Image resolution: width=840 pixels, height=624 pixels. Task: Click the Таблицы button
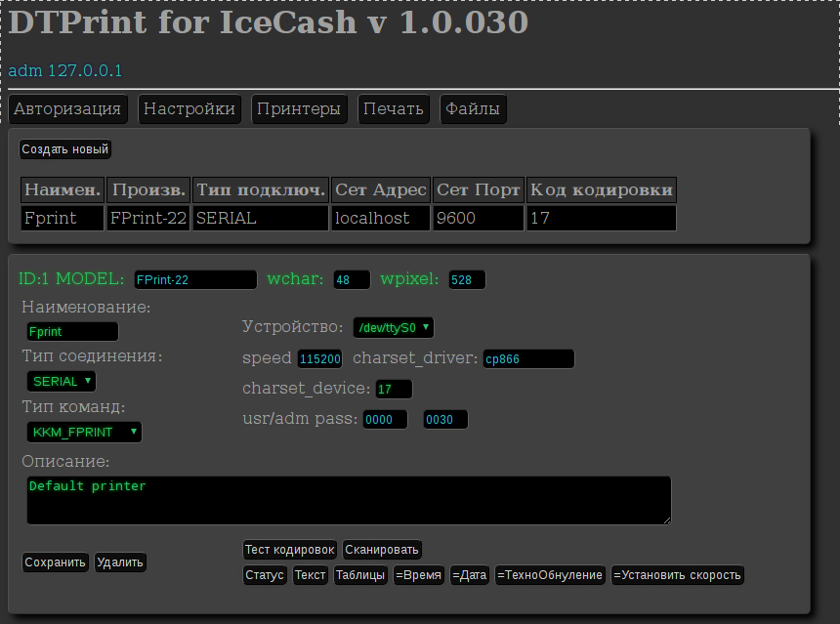pyautogui.click(x=360, y=575)
